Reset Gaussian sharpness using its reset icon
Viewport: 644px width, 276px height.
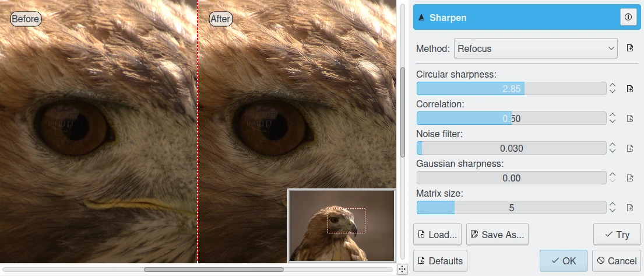point(629,178)
